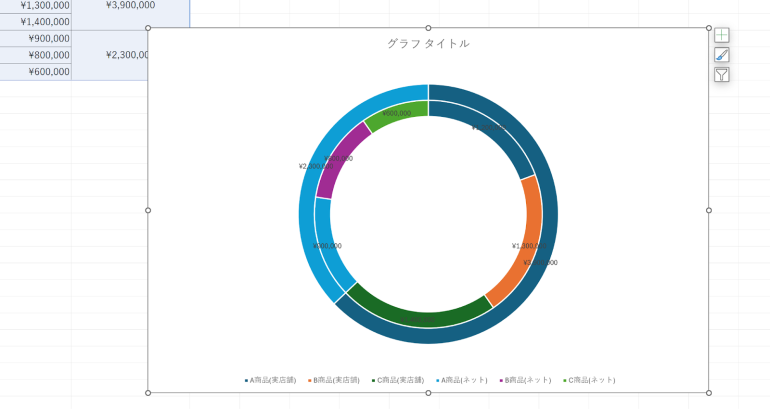Select legend entry C商品(ネット)
Image resolution: width=770 pixels, height=409 pixels.
click(589, 380)
